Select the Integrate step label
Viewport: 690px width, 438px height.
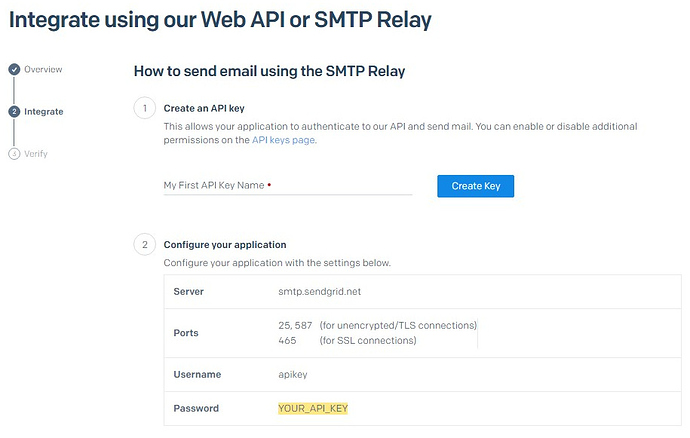click(44, 111)
